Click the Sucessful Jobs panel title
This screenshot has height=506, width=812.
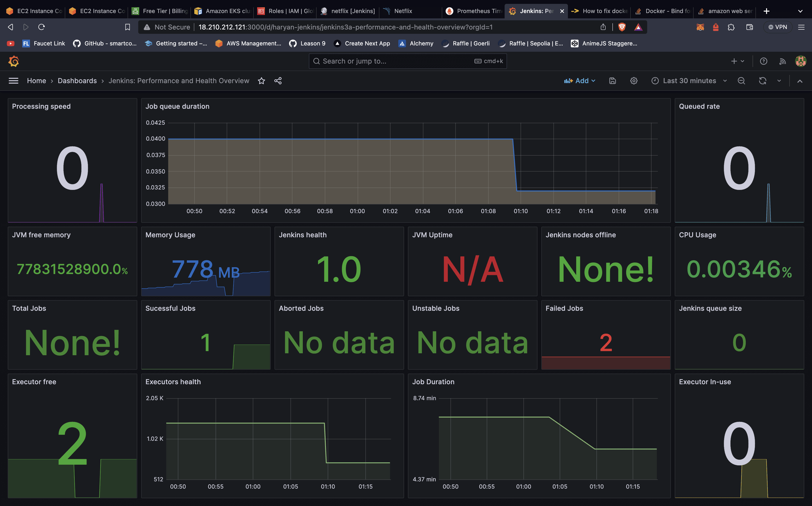170,309
